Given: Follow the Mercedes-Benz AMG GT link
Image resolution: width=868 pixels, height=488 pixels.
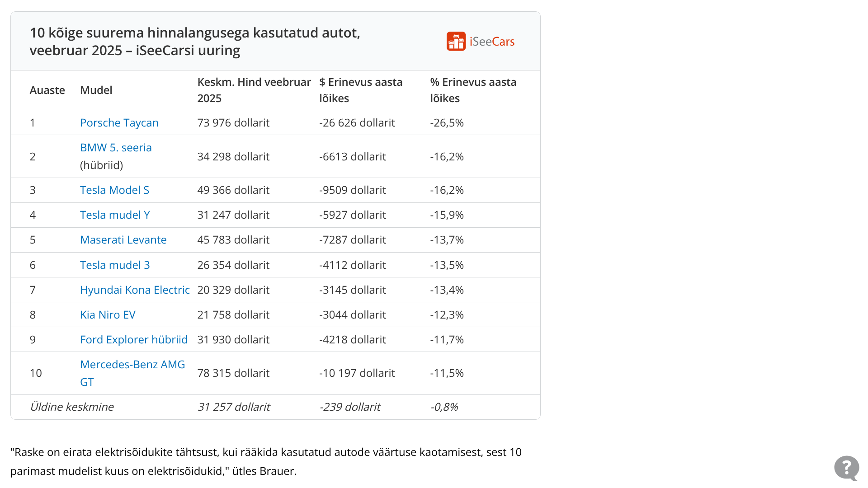Looking at the screenshot, I should pos(132,365).
